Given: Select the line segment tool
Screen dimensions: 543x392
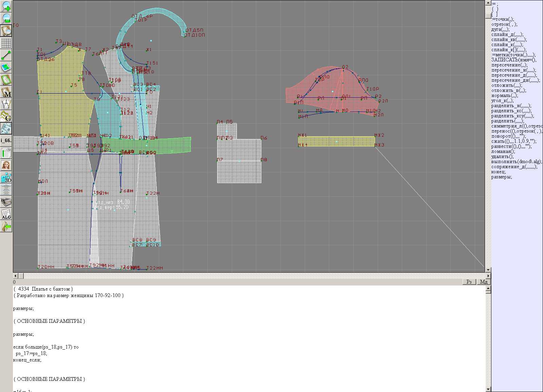Looking at the screenshot, I should click(x=6, y=55).
